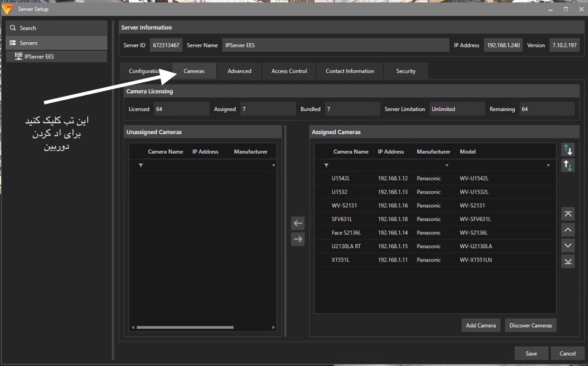The image size is (588, 366).
Task: Click the Unassigned Cameras horizontal scrollbar
Action: pyautogui.click(x=185, y=327)
